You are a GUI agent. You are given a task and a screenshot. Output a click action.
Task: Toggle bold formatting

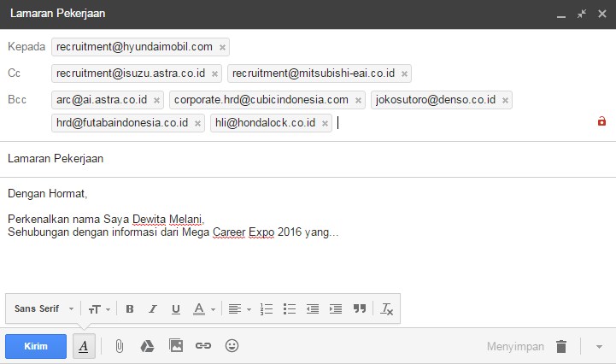pos(130,309)
